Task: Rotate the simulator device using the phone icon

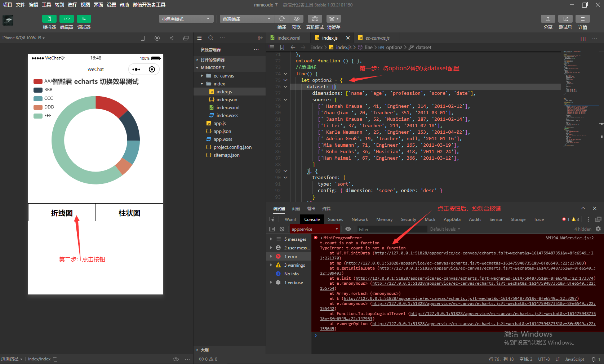Action: click(x=143, y=38)
